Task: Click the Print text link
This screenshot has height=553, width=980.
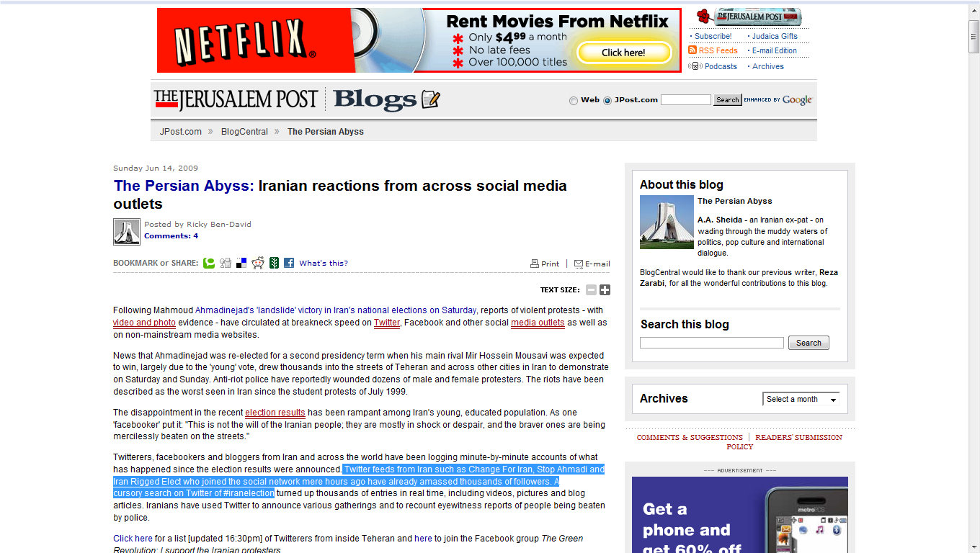Action: (x=551, y=264)
